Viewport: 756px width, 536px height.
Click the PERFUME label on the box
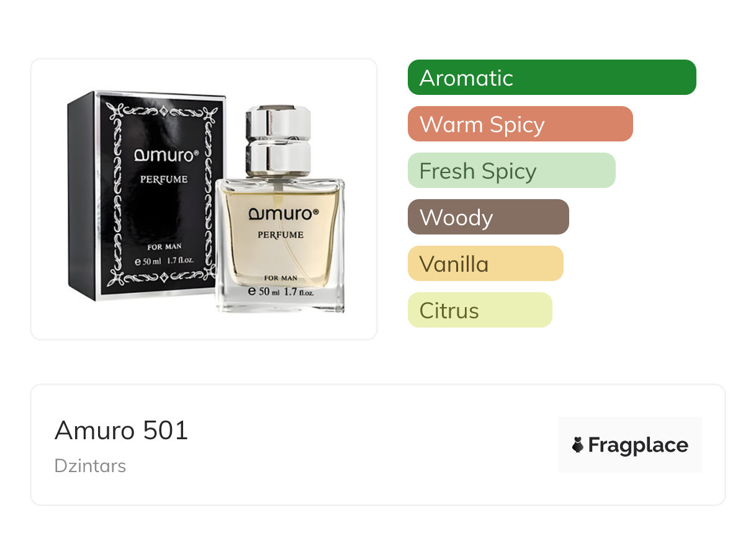(164, 179)
